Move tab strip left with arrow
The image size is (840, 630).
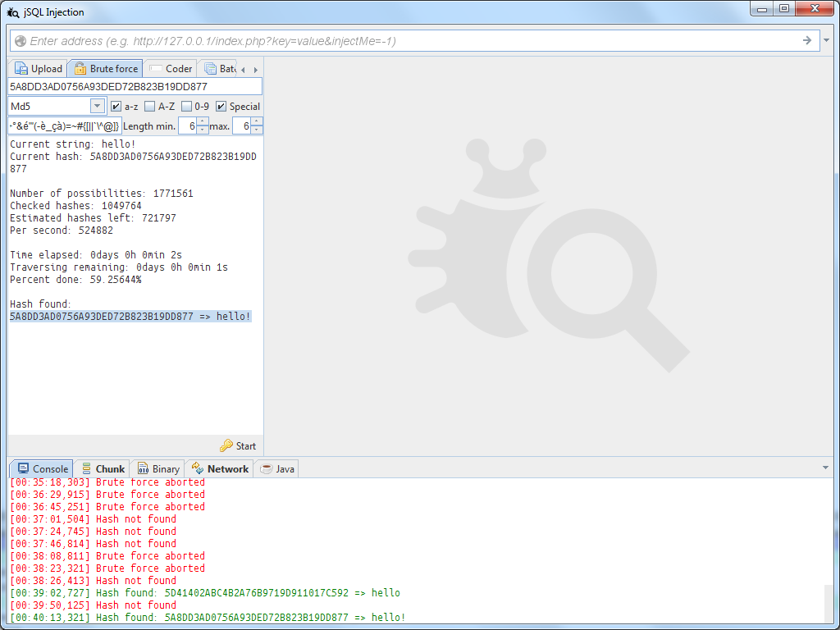243,70
